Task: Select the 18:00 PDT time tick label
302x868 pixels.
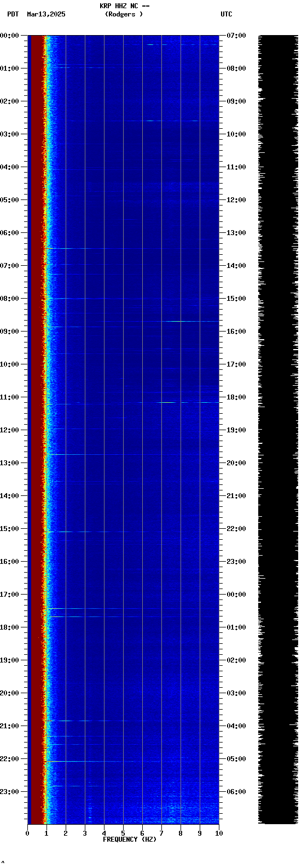Action: 9,627
